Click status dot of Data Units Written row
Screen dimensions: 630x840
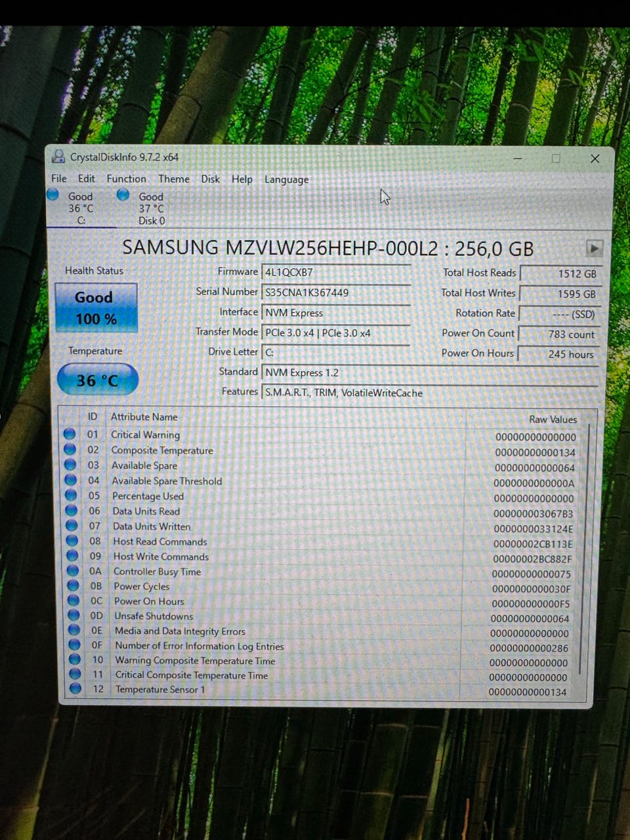tap(72, 526)
